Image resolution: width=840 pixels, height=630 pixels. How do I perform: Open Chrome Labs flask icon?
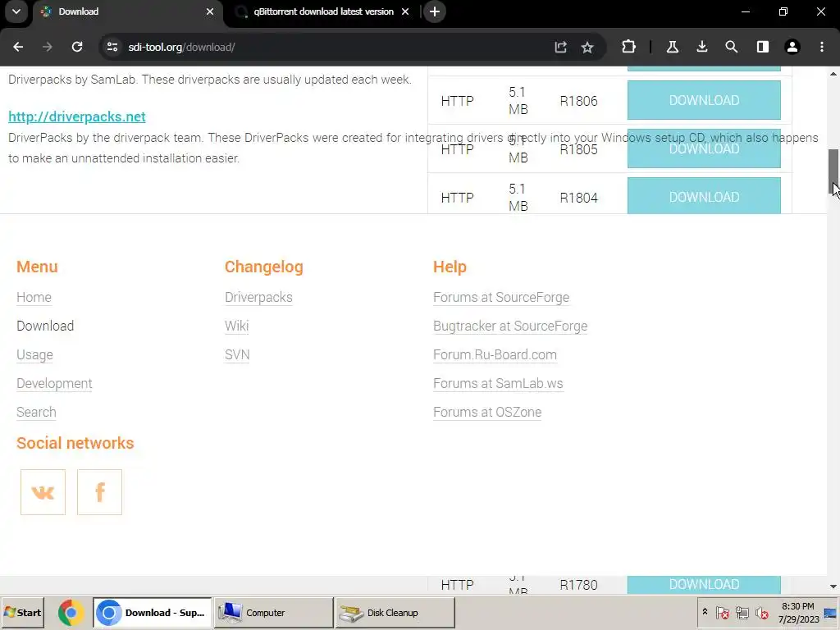[673, 47]
